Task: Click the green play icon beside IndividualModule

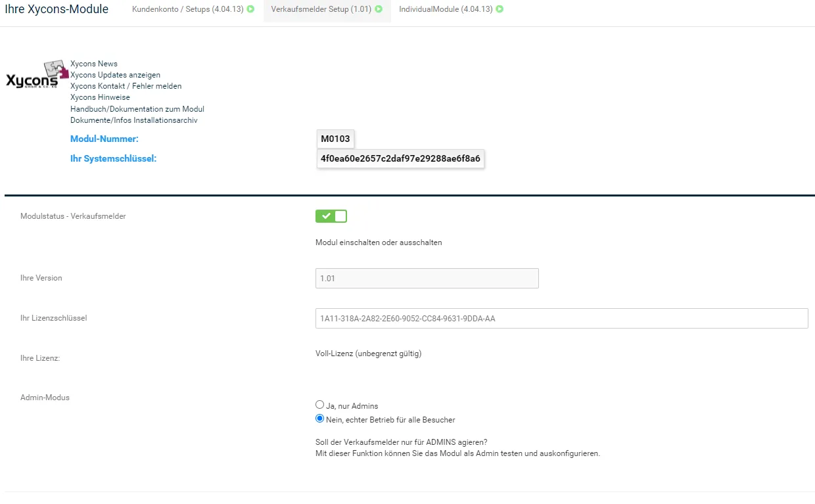Action: click(500, 9)
